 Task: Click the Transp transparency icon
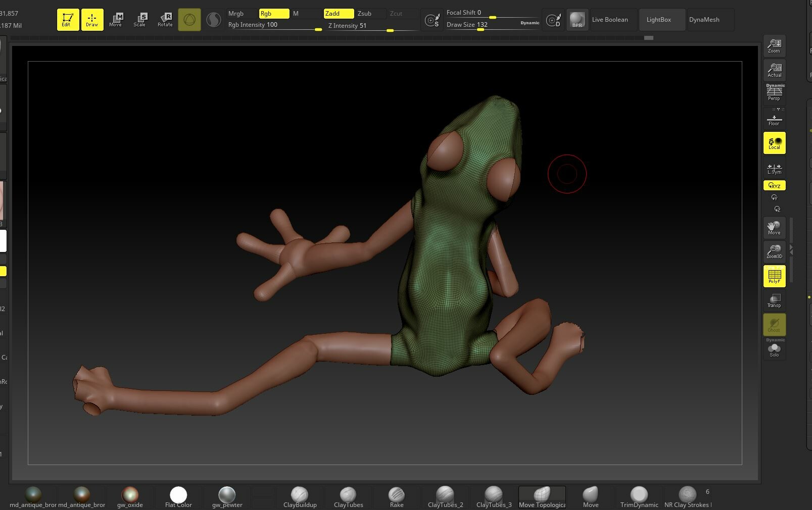[x=774, y=300]
